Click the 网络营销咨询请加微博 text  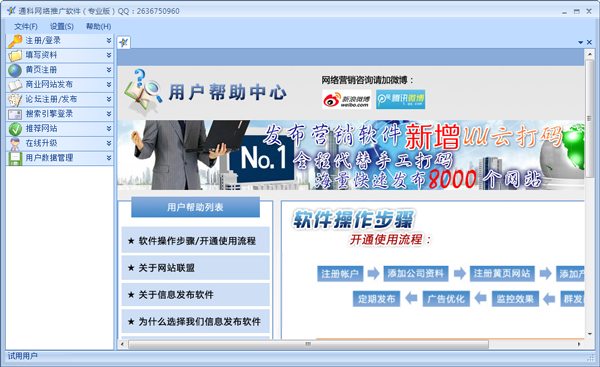367,80
